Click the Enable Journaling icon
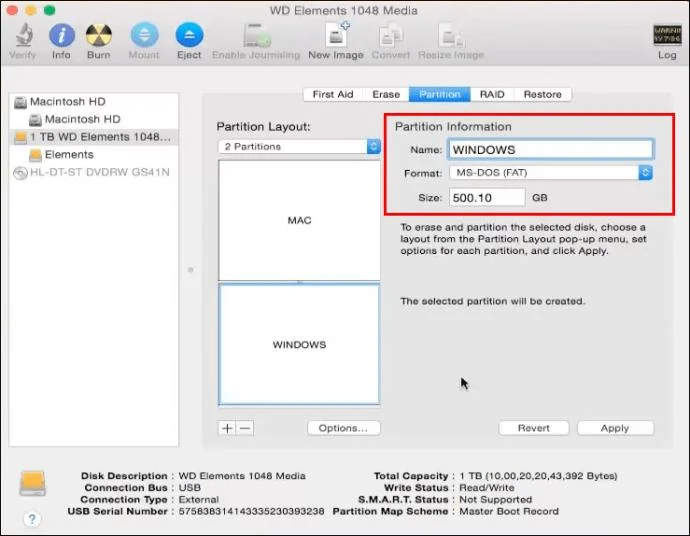 click(256, 35)
